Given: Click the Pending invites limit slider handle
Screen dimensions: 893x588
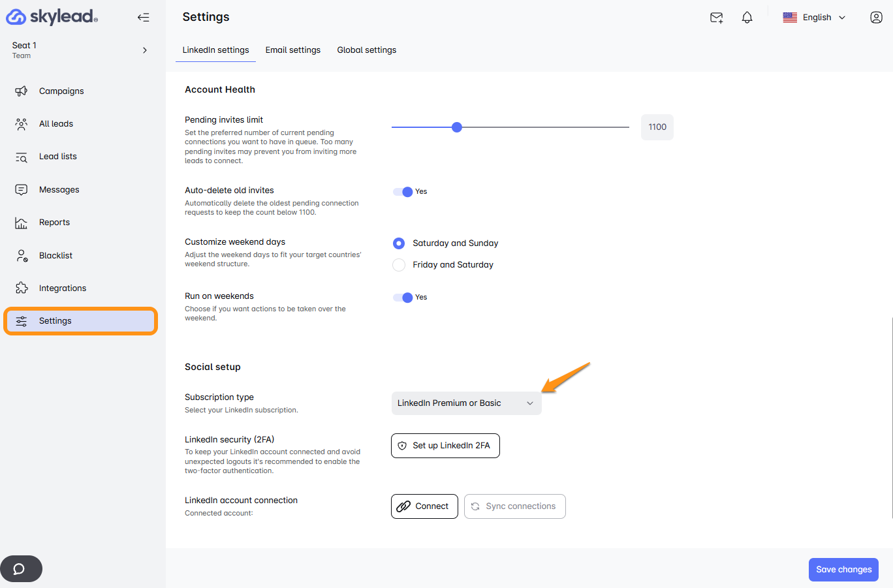Looking at the screenshot, I should [x=457, y=127].
